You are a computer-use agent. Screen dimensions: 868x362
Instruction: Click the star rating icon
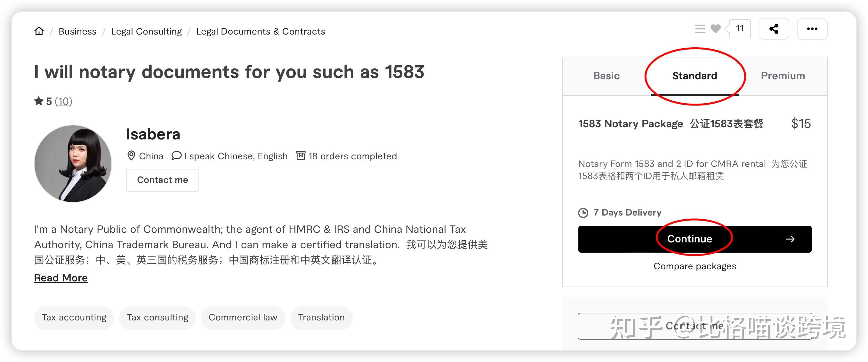(39, 101)
